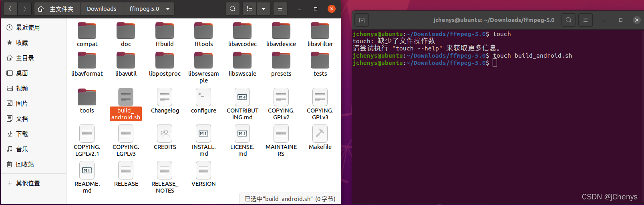Click the 'touch build_android.sh' command text
This screenshot has width=644, height=205.
(532, 56)
